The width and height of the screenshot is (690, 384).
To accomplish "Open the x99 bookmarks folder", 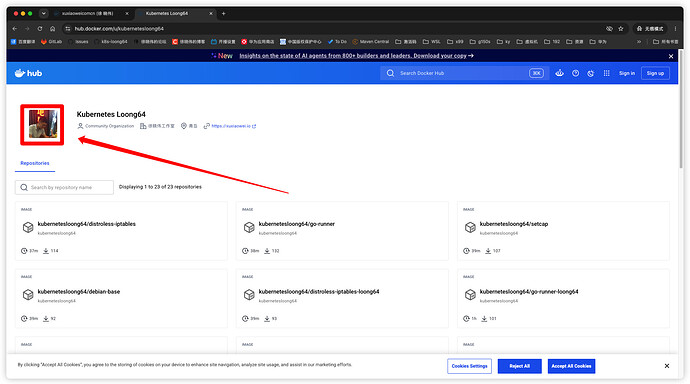I will coord(455,42).
